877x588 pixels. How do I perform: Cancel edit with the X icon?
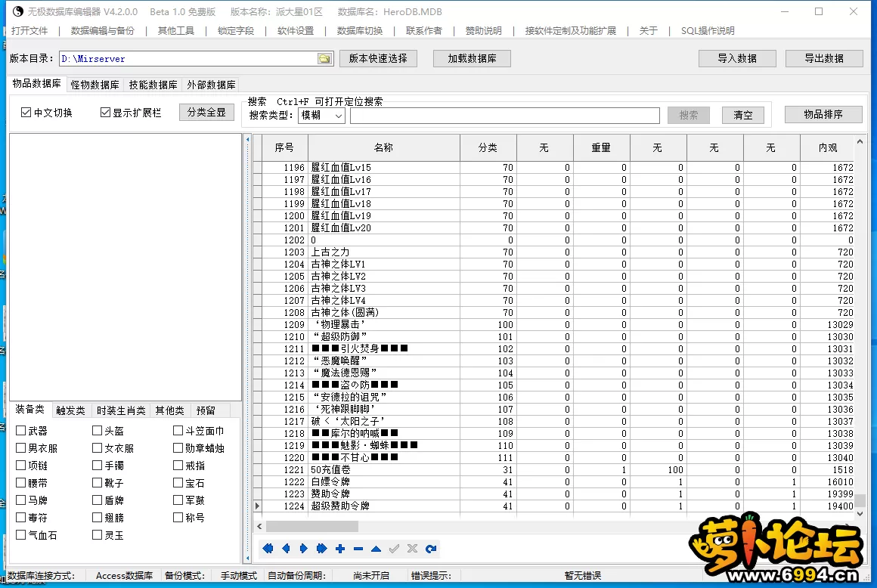pyautogui.click(x=412, y=549)
